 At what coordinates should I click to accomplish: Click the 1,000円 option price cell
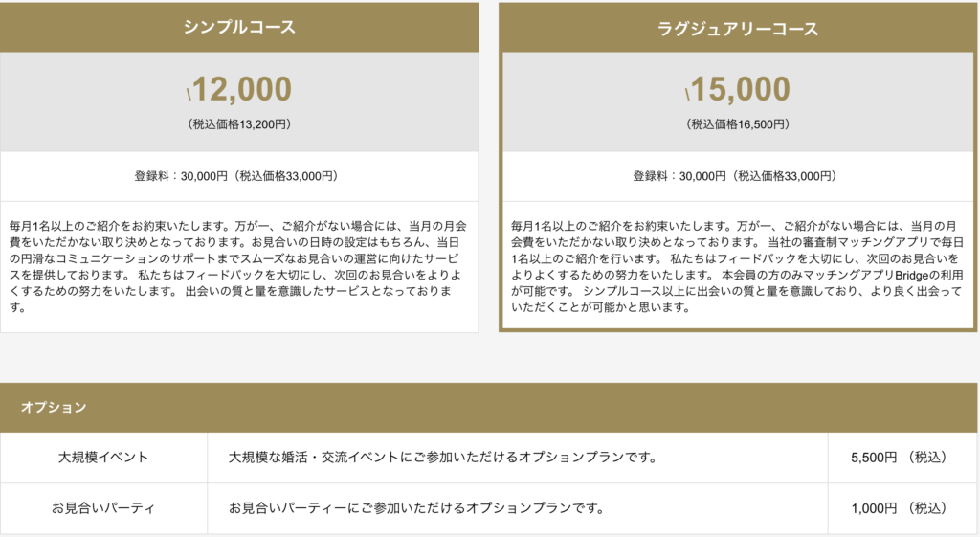tap(898, 507)
